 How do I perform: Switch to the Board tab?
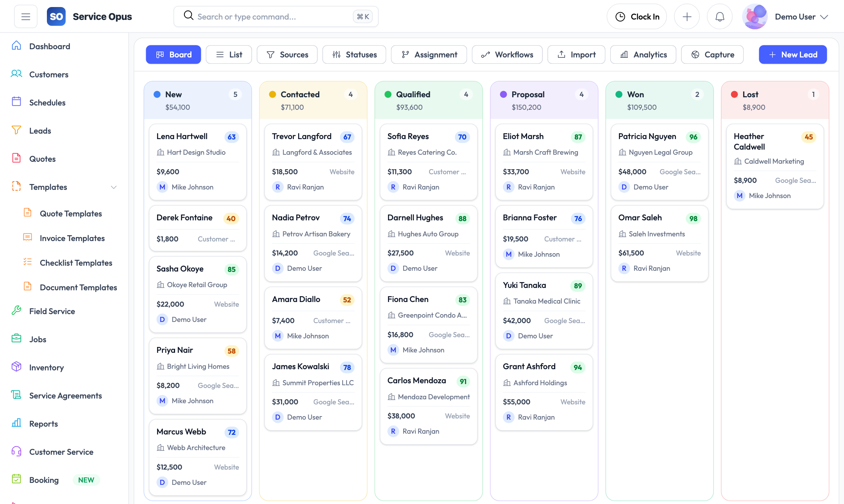(173, 54)
